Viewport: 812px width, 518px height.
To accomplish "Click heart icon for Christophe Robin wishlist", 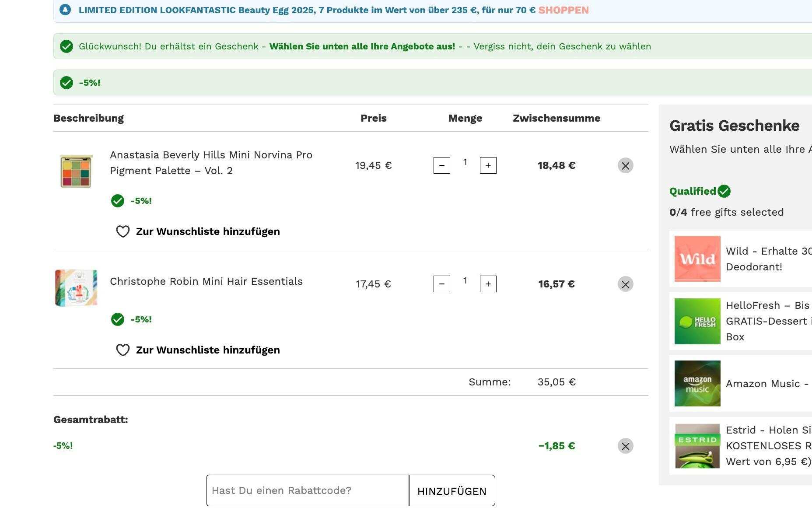I will point(123,350).
